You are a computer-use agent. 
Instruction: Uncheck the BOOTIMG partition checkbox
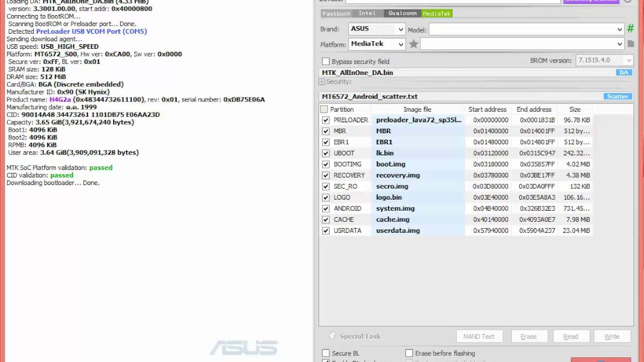[x=326, y=164]
